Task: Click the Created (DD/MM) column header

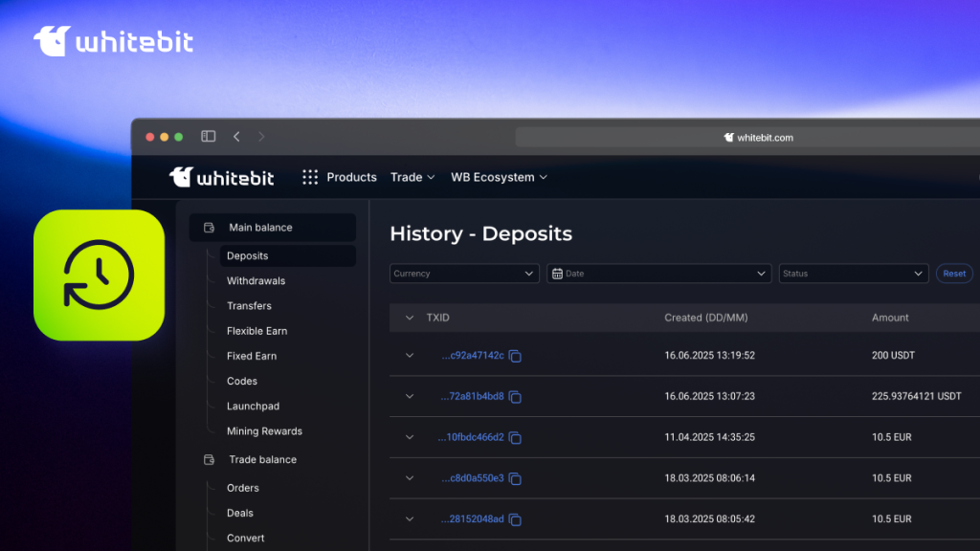Action: click(x=705, y=318)
